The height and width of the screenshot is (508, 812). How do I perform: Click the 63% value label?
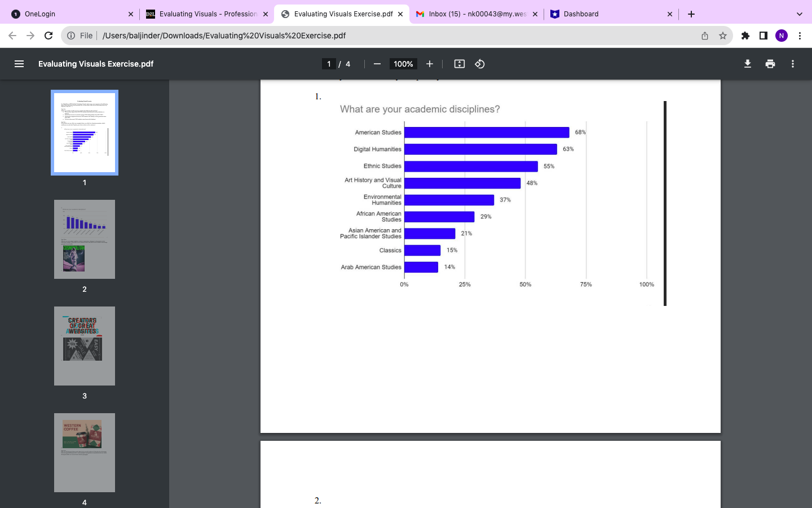(x=568, y=149)
